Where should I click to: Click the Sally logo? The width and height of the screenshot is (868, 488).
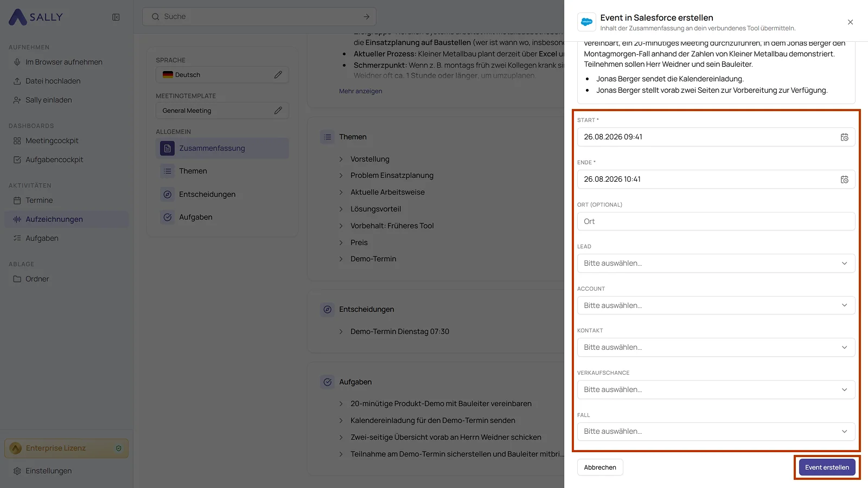(36, 17)
